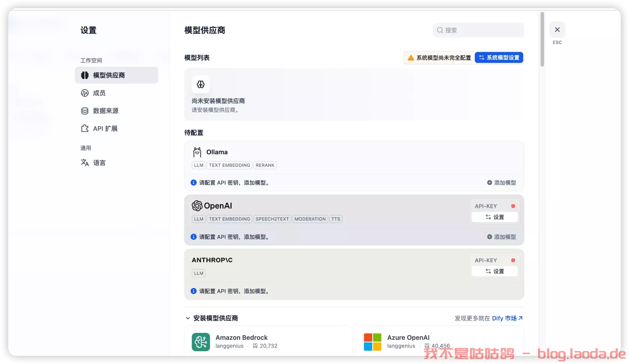The image size is (629, 364).
Task: Focus the 搜索 search field
Action: pos(478,30)
